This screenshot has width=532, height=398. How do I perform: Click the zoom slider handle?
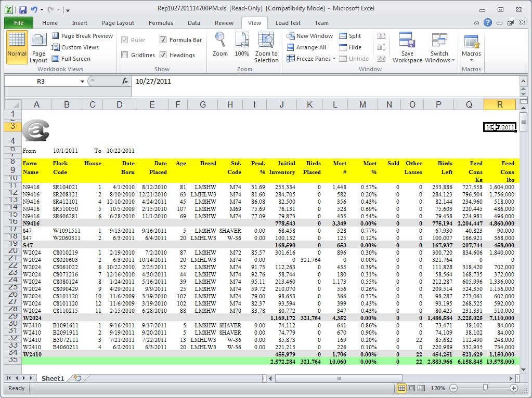coord(486,388)
